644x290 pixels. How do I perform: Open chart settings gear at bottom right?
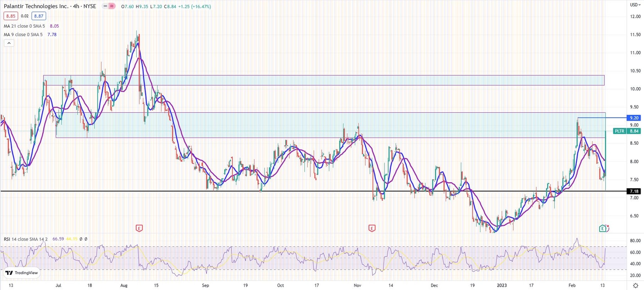tap(635, 285)
